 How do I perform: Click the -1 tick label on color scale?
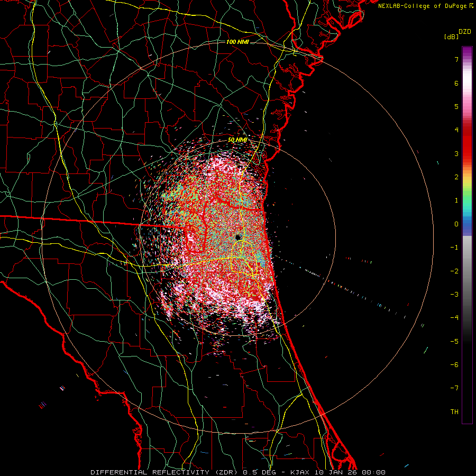(454, 248)
